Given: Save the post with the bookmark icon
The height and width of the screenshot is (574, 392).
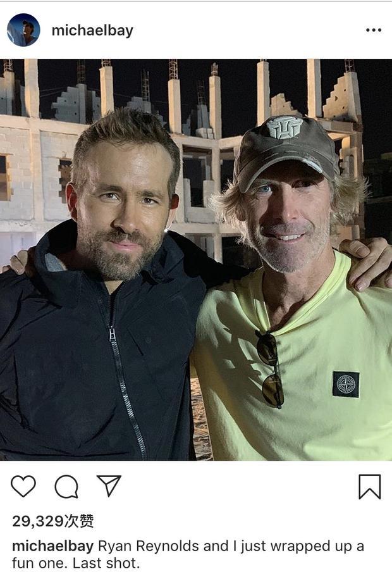Looking at the screenshot, I should (x=370, y=487).
